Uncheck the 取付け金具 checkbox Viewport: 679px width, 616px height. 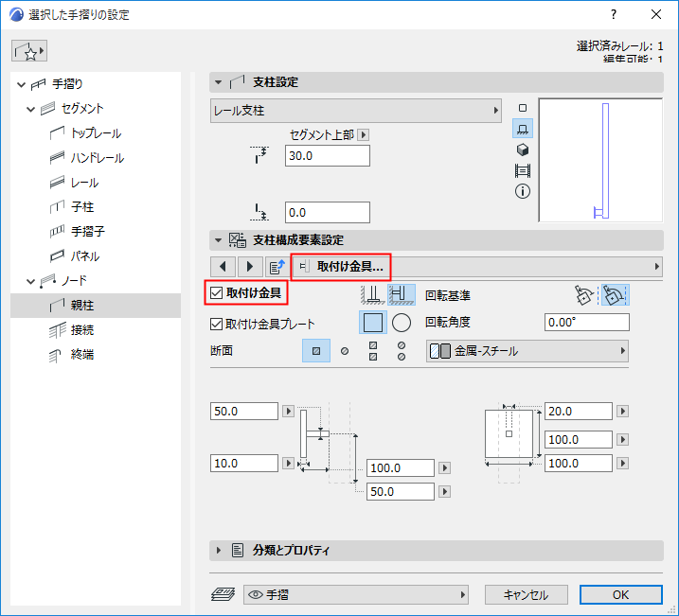216,293
